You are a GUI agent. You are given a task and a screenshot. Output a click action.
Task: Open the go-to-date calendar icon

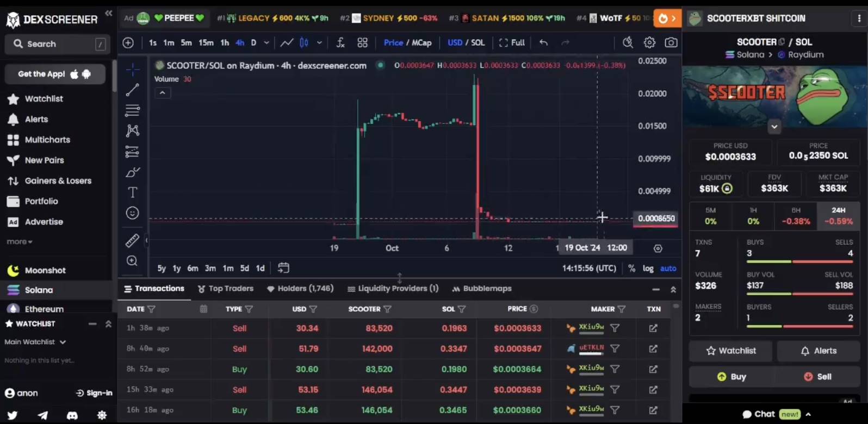pos(283,267)
